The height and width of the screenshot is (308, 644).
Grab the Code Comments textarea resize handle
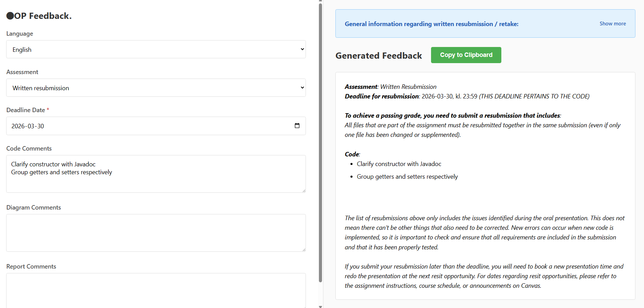304,191
